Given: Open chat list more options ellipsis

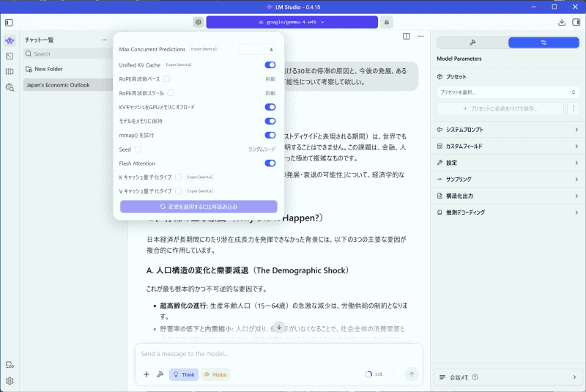Looking at the screenshot, I should coord(104,40).
